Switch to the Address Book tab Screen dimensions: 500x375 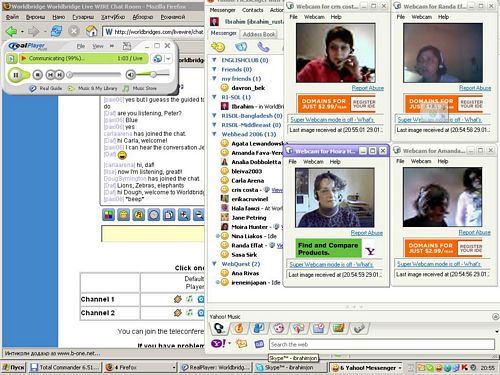point(259,34)
